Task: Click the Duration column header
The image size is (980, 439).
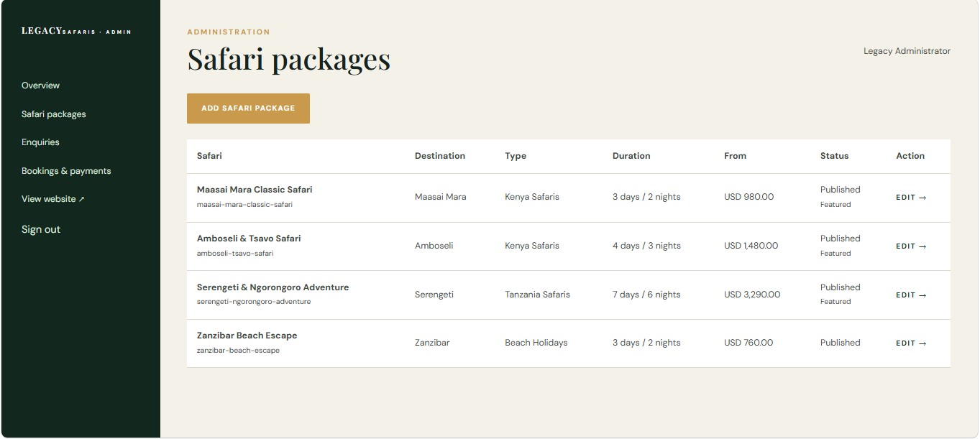Action: [631, 156]
